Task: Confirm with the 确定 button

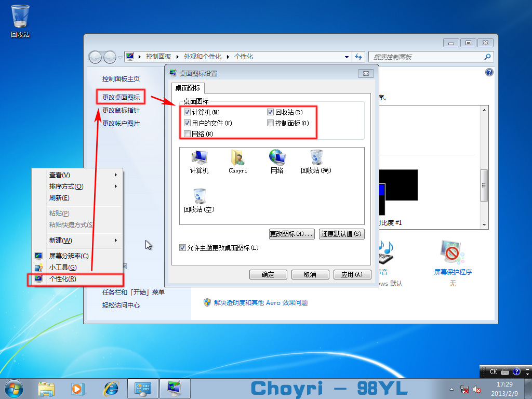Action: (x=268, y=274)
